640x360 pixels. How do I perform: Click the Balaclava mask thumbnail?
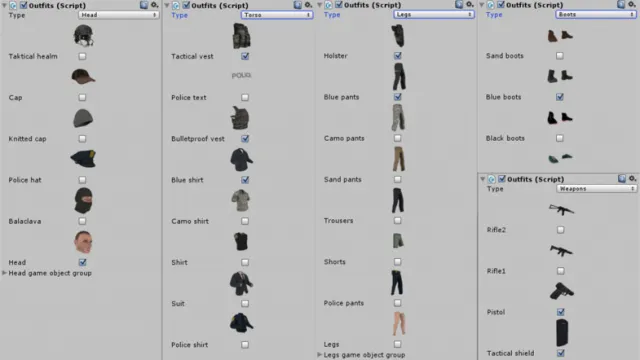tap(83, 200)
